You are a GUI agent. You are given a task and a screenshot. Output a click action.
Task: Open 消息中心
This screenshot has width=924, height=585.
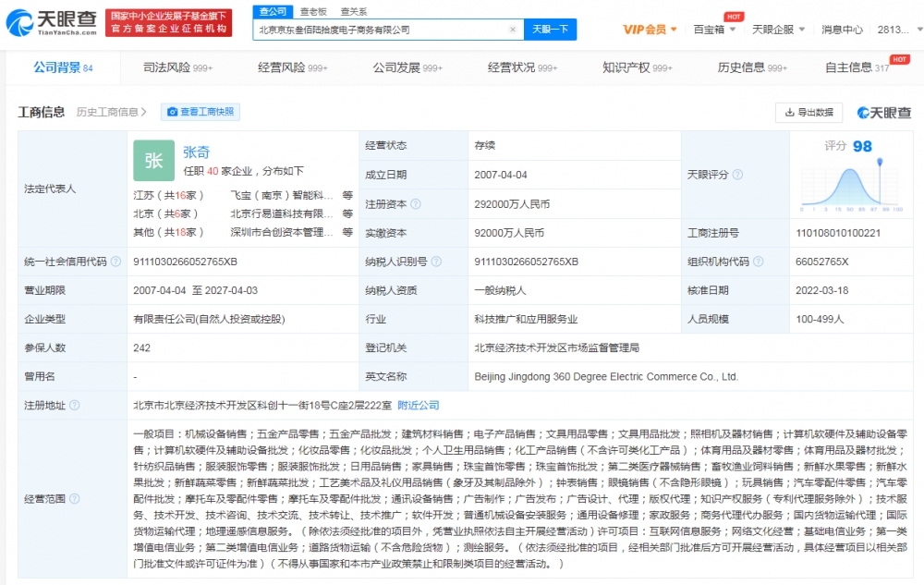tap(842, 30)
